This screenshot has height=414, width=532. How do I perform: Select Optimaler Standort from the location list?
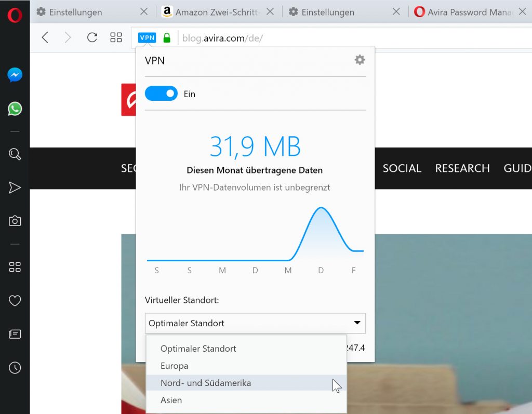246,349
